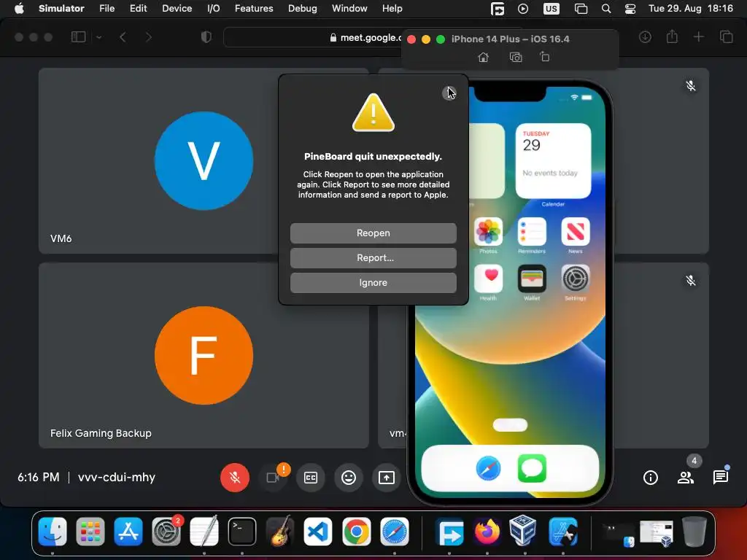This screenshot has height=560, width=747.
Task: Open Health app on iPhone simulator
Action: [x=488, y=279]
